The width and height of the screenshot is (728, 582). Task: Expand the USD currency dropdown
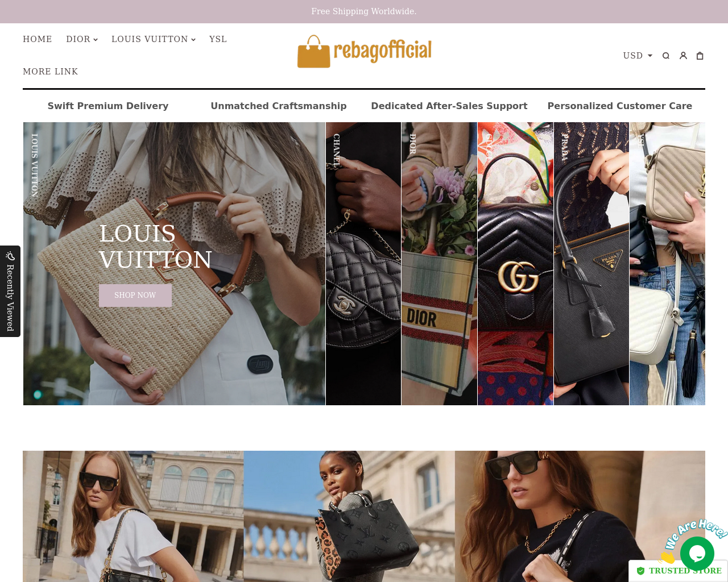pos(638,56)
